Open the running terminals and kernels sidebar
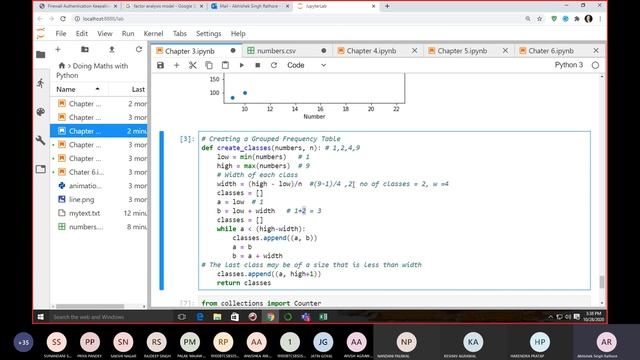The image size is (640, 360). (41, 83)
